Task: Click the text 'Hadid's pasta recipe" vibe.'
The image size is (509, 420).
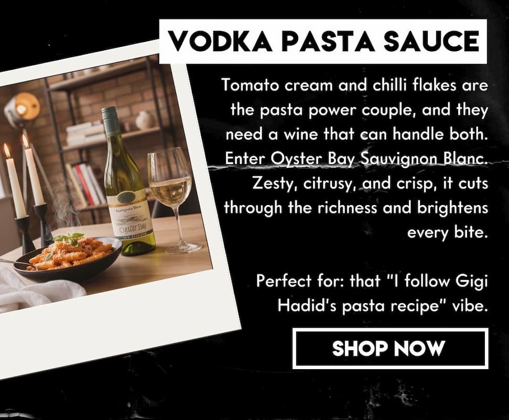Action: pos(383,305)
